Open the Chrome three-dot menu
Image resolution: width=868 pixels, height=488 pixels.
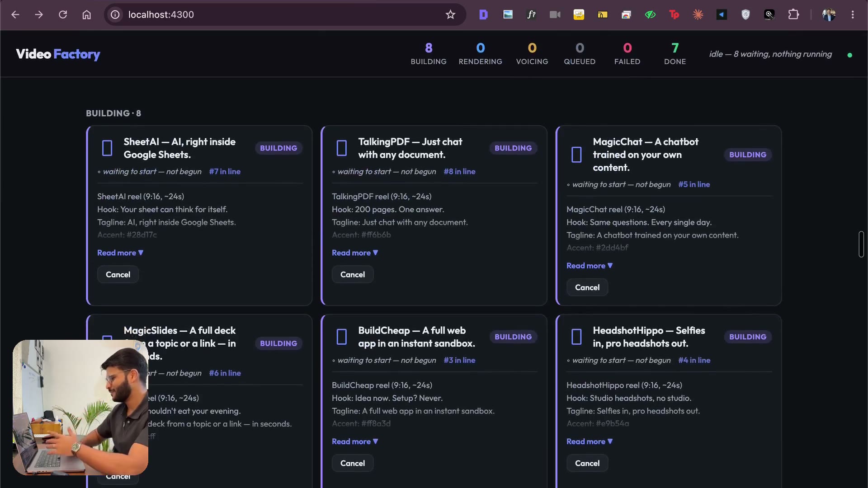tap(853, 14)
